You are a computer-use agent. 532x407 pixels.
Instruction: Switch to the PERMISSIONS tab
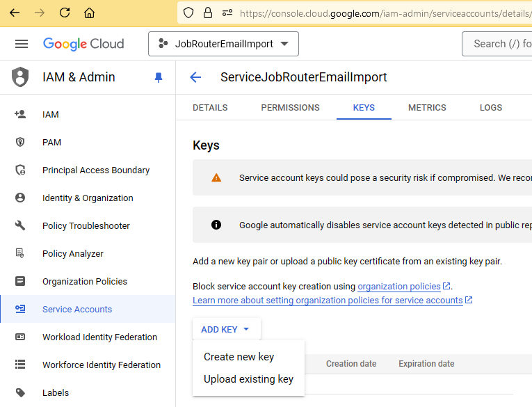coord(290,108)
